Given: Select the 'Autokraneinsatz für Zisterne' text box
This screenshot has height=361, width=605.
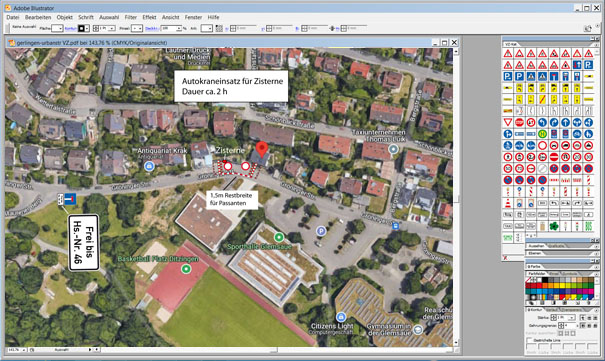Looking at the screenshot, I should tap(231, 86).
